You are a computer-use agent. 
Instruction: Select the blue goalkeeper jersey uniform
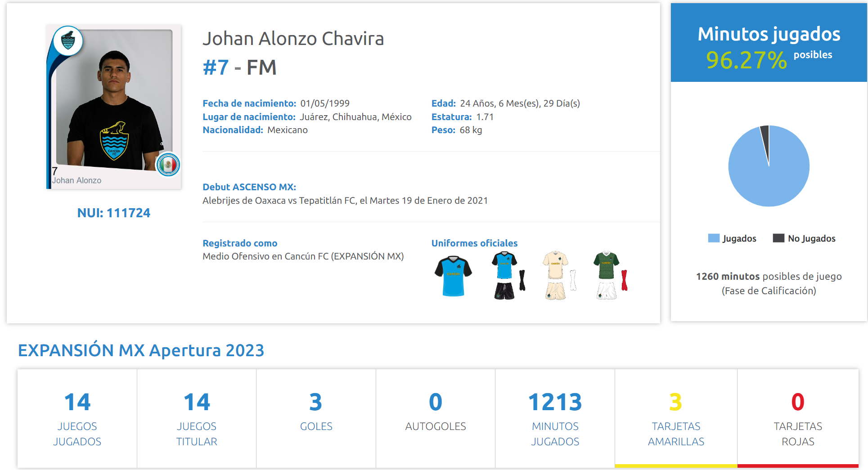pyautogui.click(x=453, y=276)
